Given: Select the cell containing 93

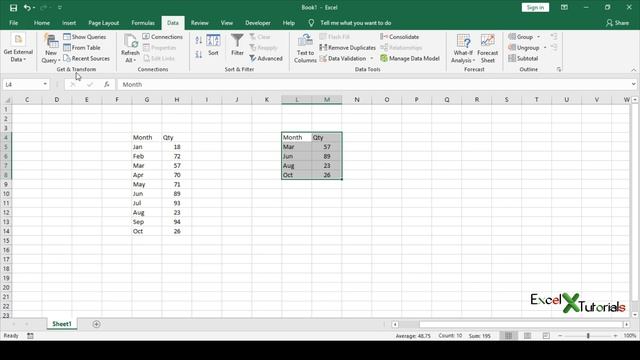Looking at the screenshot, I should click(177, 203).
